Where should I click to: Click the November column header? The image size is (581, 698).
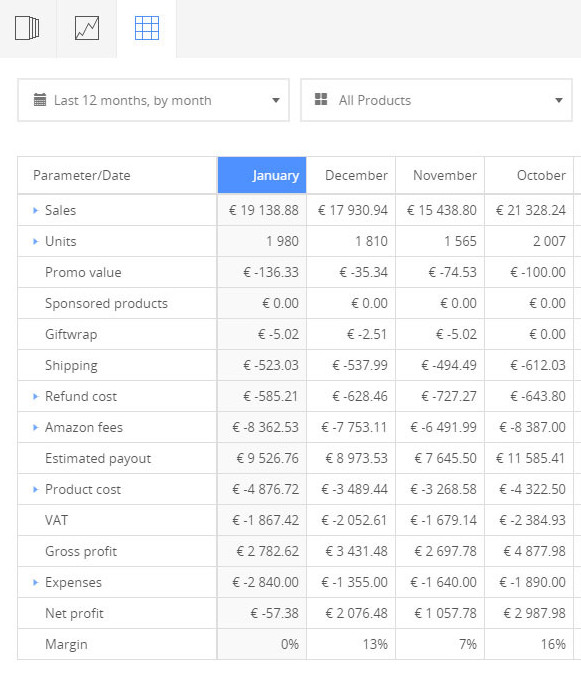(440, 175)
